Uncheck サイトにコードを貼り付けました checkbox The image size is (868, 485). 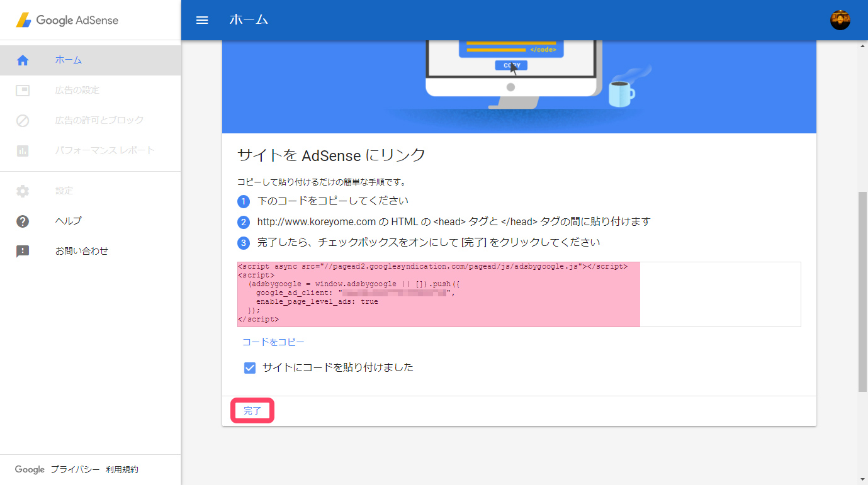click(x=250, y=368)
